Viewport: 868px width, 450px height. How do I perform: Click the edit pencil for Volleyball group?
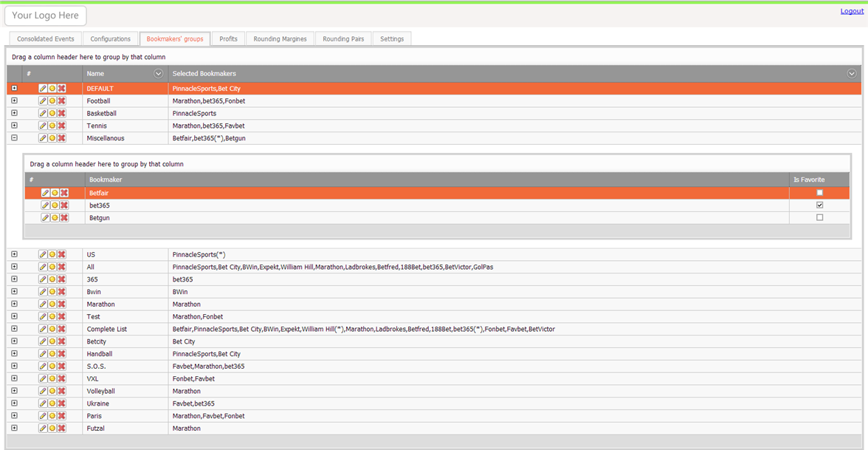point(43,392)
